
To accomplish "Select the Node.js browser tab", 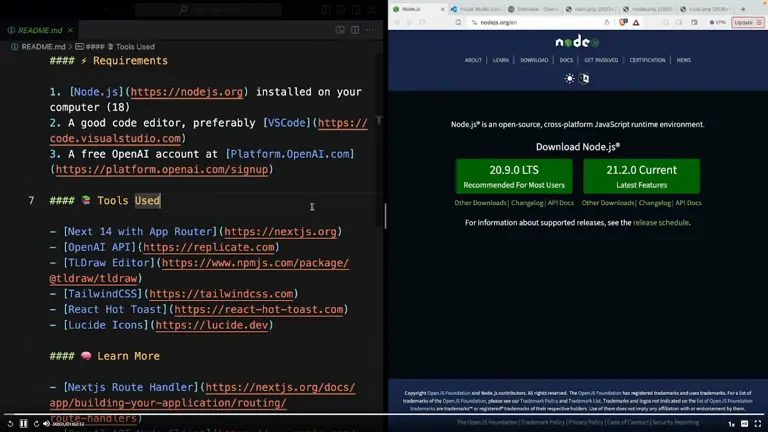I will point(416,9).
